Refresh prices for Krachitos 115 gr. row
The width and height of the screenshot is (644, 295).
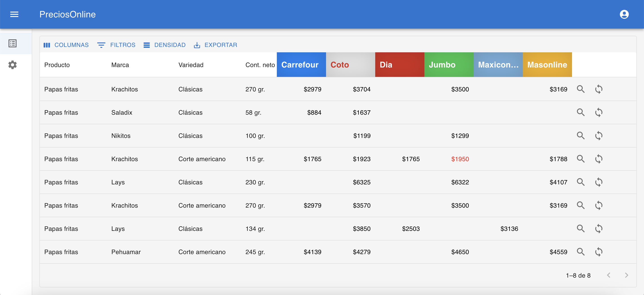tap(599, 159)
